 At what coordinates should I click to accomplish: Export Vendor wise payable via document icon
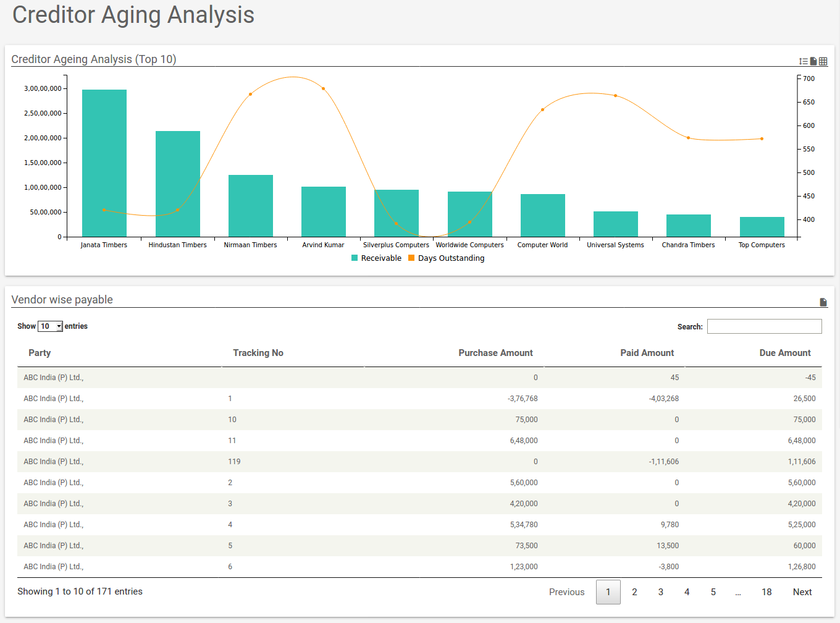tap(823, 302)
